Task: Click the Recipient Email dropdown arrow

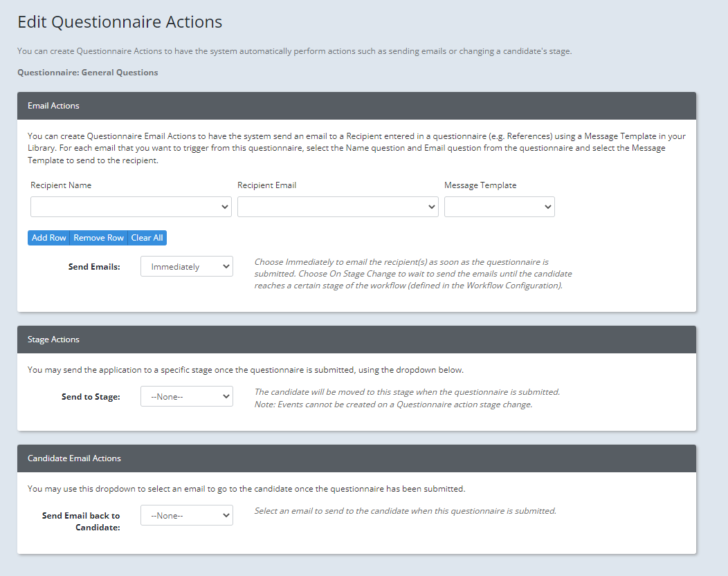Action: click(x=433, y=206)
